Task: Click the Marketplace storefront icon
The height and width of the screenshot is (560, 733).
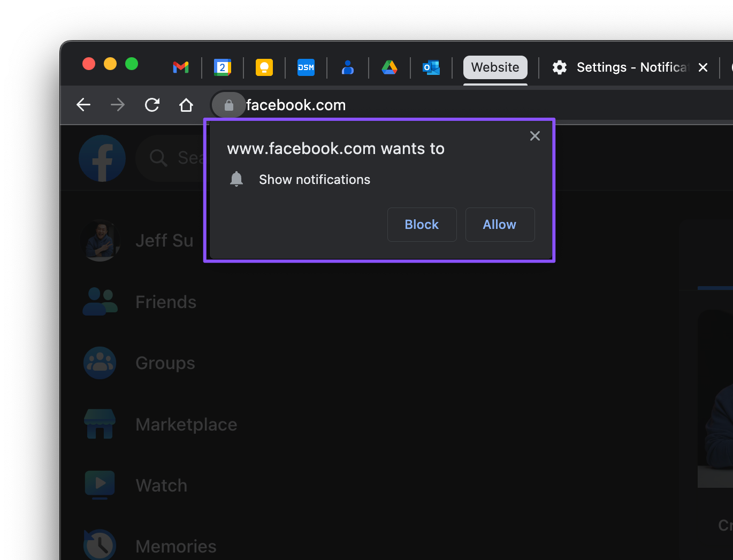Action: pyautogui.click(x=100, y=424)
